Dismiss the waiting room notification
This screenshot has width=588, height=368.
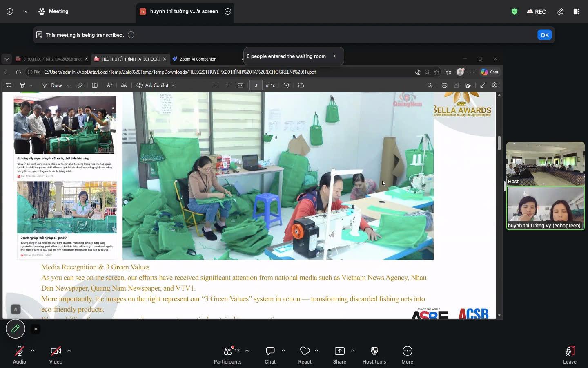(335, 56)
